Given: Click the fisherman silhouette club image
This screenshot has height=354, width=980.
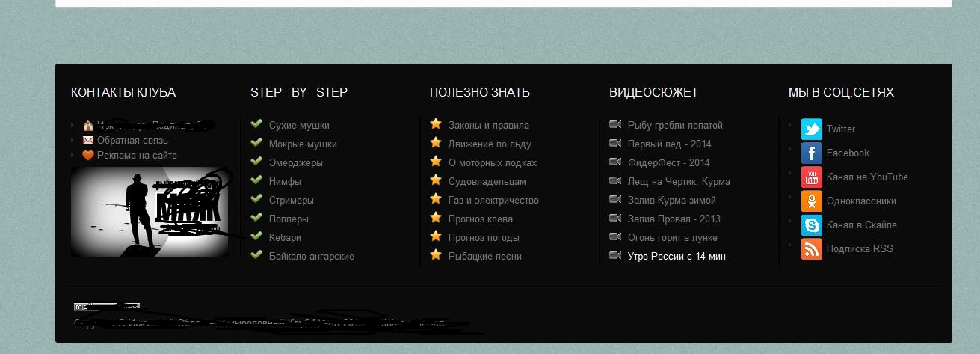Looking at the screenshot, I should coord(150,212).
